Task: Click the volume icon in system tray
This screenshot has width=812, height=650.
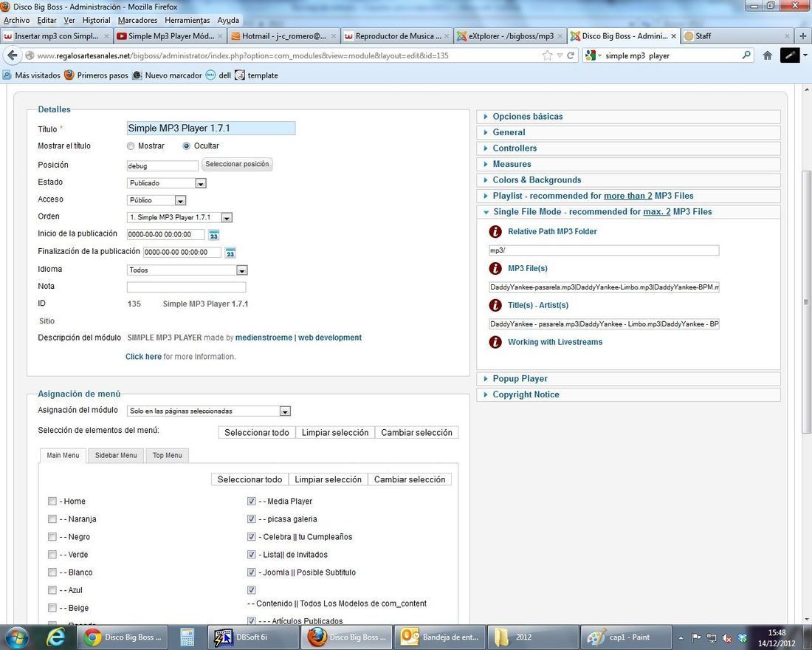Action: click(x=727, y=638)
